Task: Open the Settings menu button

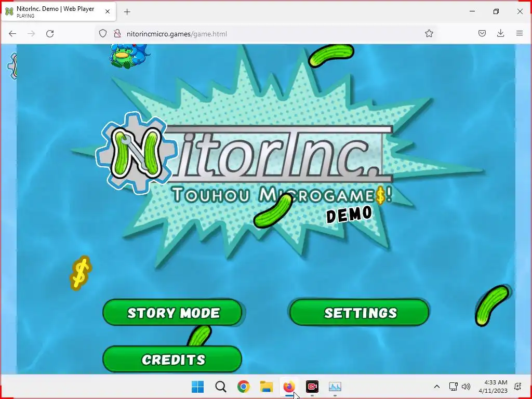Action: click(360, 312)
